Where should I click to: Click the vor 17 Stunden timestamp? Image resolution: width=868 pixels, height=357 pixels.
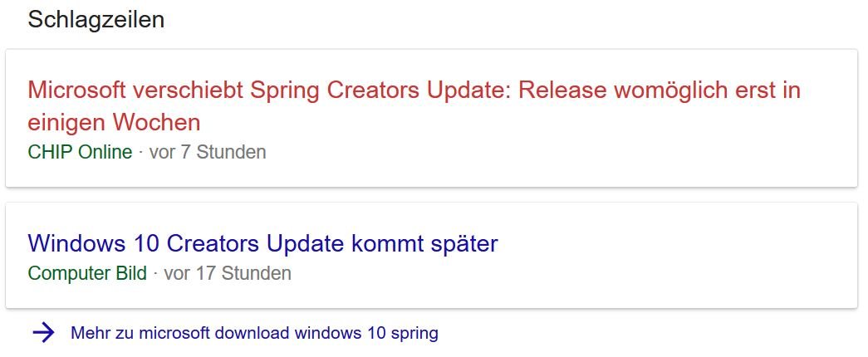(x=228, y=273)
